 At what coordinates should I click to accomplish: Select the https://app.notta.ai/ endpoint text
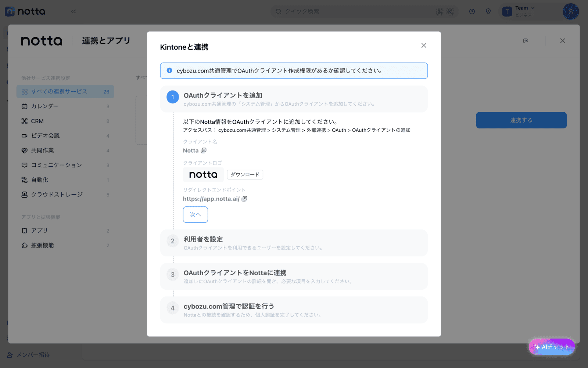pyautogui.click(x=211, y=199)
